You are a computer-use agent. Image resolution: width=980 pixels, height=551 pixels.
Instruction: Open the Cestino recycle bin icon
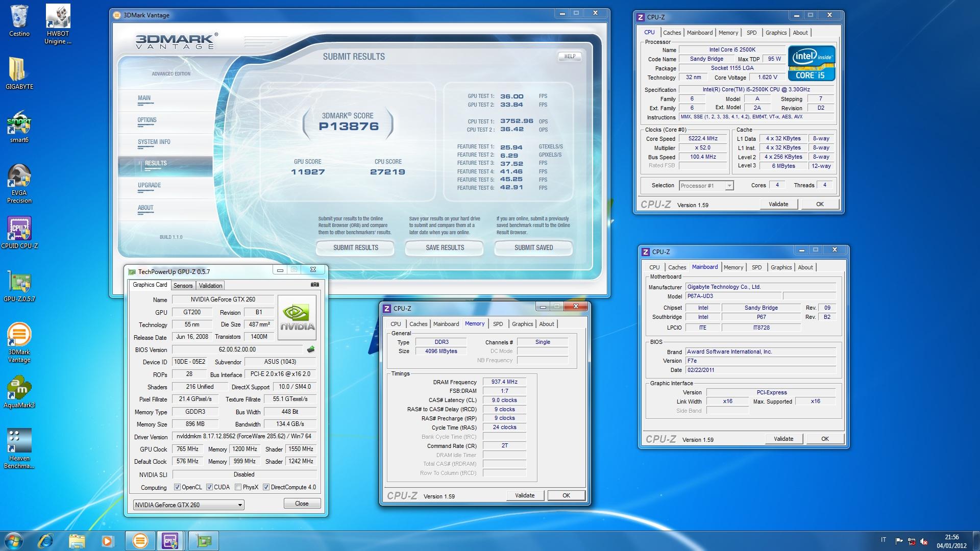[19, 21]
